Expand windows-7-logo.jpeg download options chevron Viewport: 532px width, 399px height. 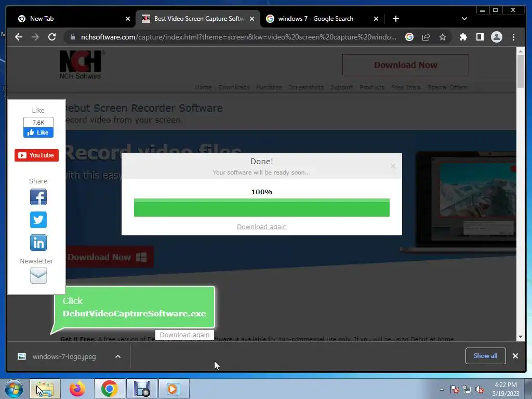tap(118, 356)
